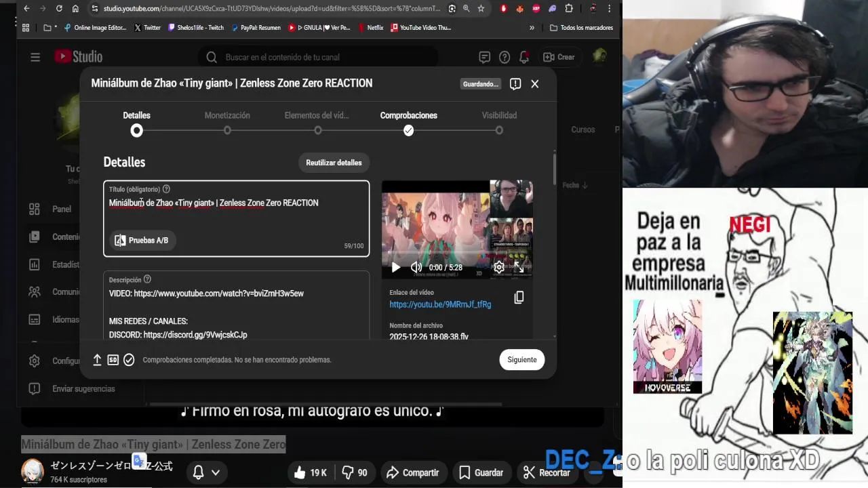Go to the Monetización step
The height and width of the screenshot is (488, 868).
(227, 123)
